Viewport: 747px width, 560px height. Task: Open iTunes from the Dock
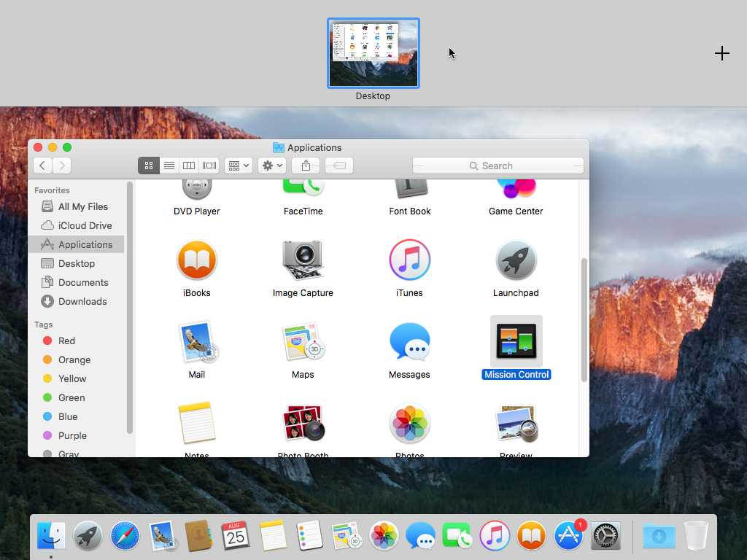point(495,535)
